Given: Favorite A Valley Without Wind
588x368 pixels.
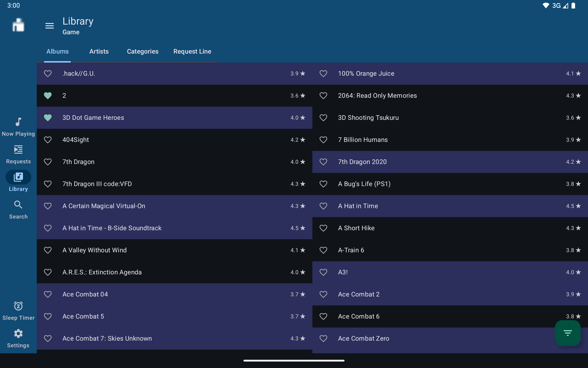Looking at the screenshot, I should tap(48, 250).
